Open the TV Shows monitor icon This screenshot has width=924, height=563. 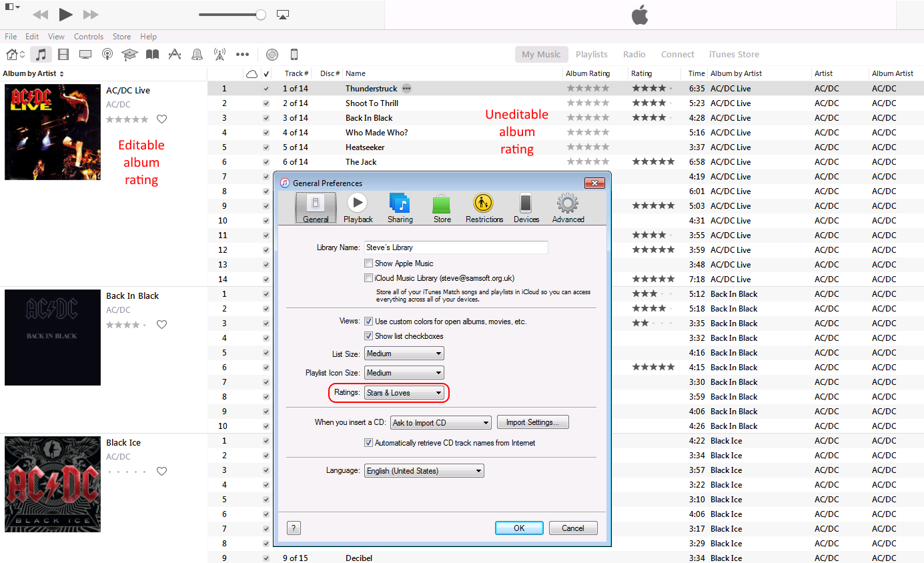point(85,55)
